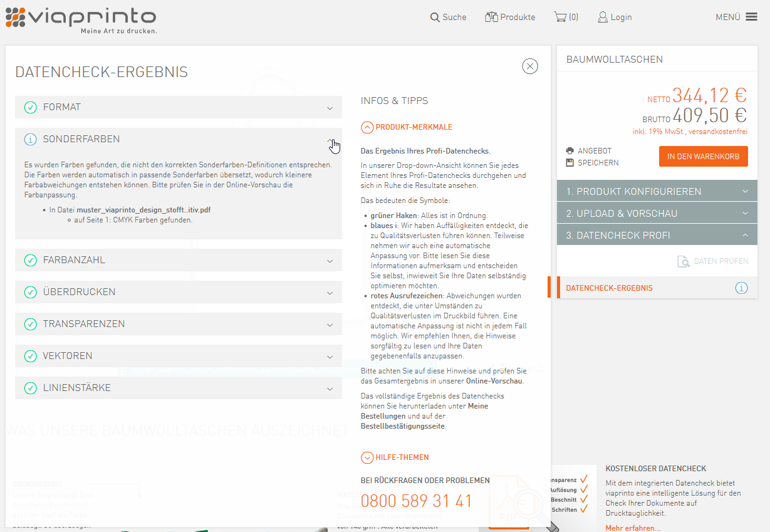Screen dimensions: 770x532
Task: Click the SPEICHERN link
Action: [598, 163]
